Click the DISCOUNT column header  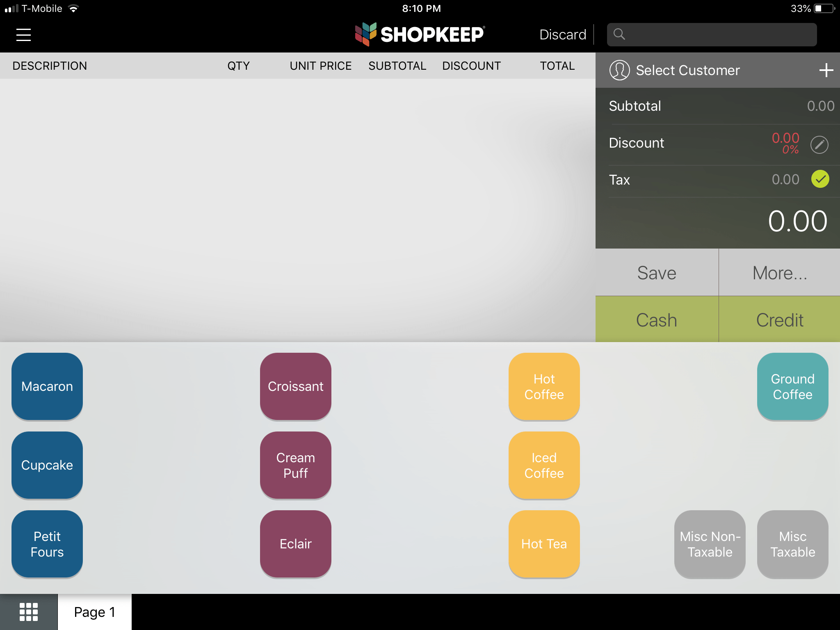pos(471,66)
